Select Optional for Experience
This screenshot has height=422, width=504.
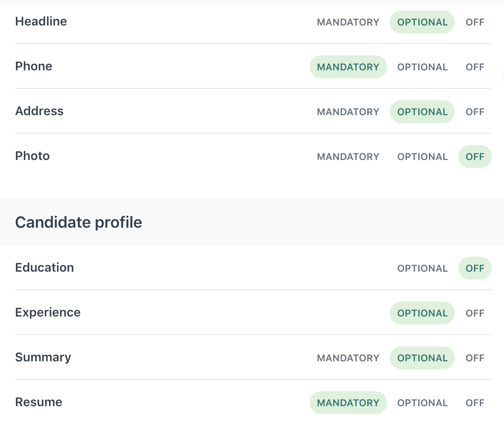tap(422, 313)
